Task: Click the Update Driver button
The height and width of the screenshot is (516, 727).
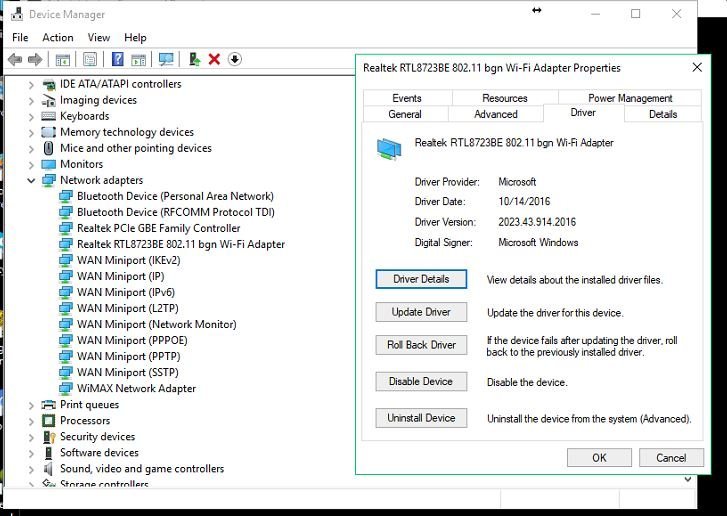Action: click(x=421, y=312)
